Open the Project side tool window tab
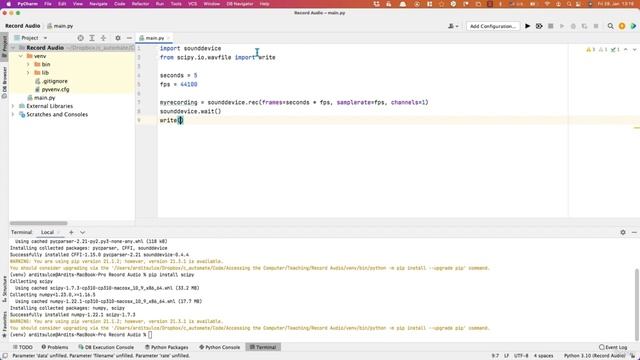 coord(4,47)
